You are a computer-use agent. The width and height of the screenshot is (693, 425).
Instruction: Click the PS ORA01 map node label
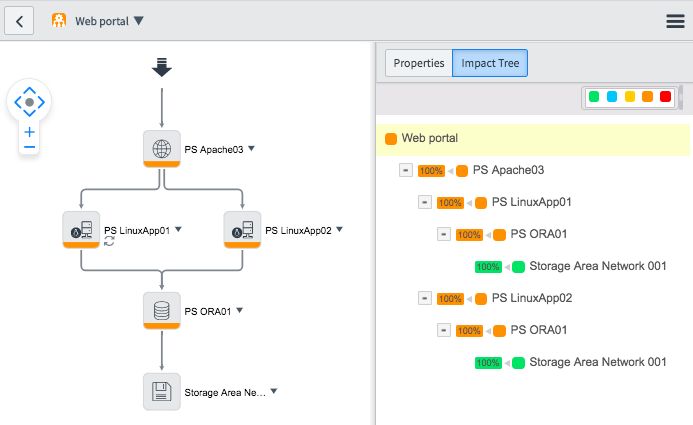(208, 311)
